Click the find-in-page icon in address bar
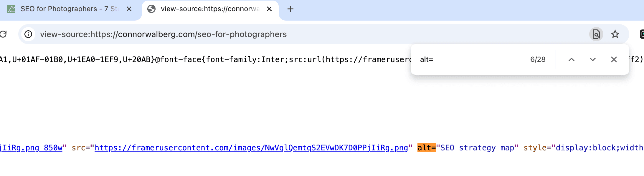 pos(596,34)
